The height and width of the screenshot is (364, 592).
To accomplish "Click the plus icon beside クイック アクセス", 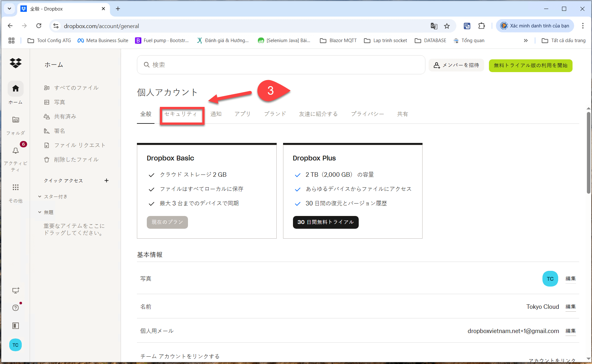I will click(107, 181).
